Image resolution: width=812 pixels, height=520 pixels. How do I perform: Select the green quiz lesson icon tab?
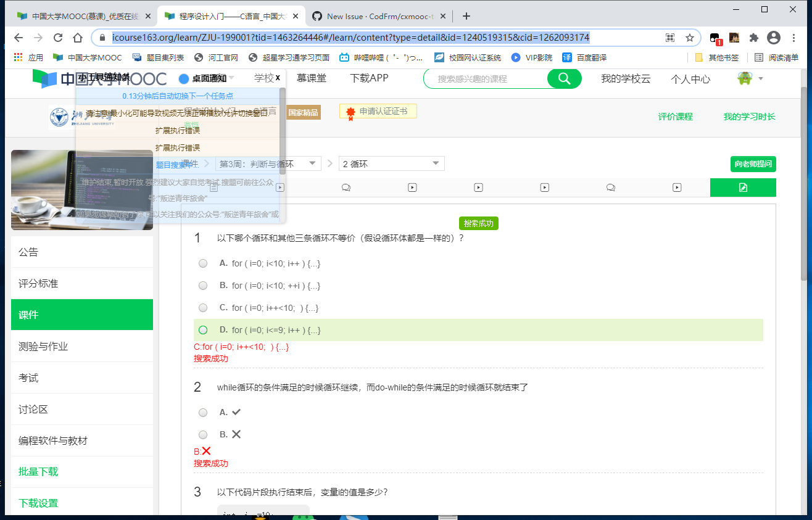(x=743, y=188)
